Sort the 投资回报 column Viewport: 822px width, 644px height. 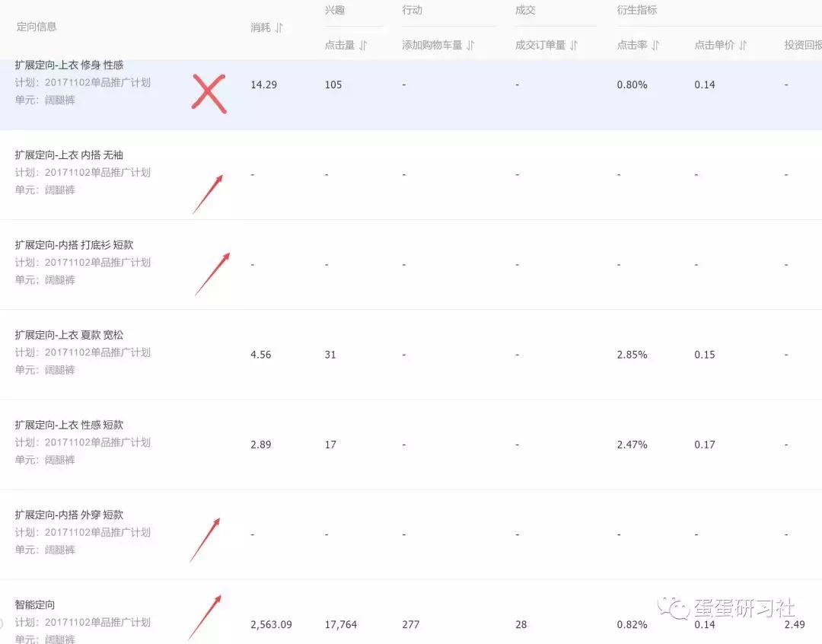[x=798, y=44]
